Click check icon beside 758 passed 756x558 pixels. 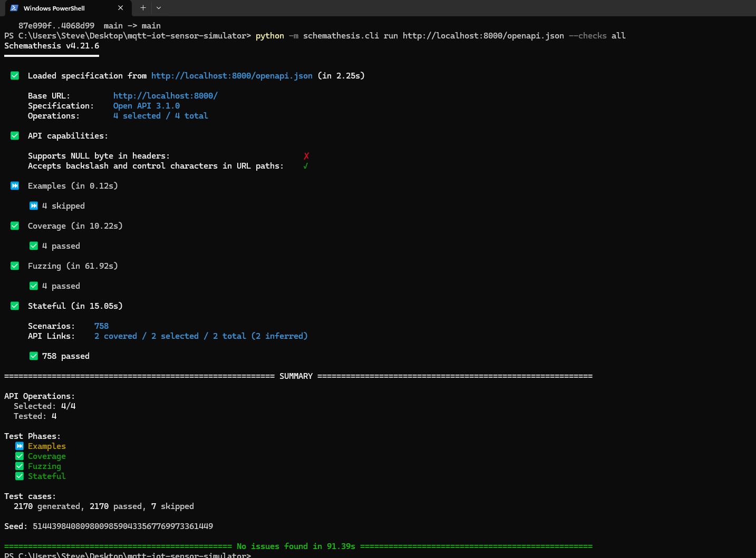[34, 356]
